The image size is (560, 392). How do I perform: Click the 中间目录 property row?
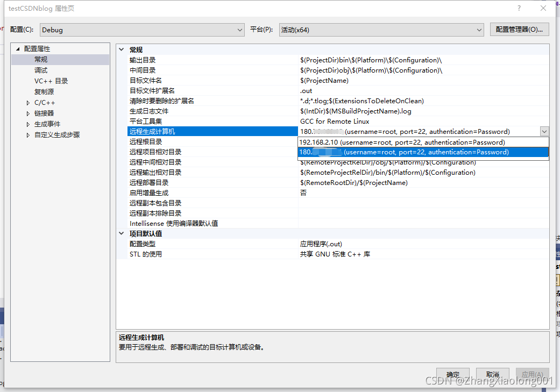tap(338, 70)
